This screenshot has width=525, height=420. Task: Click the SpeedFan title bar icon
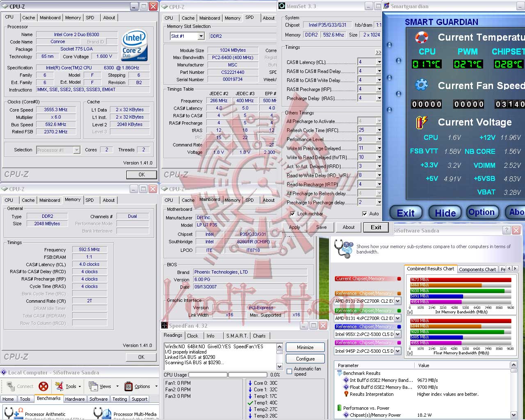click(164, 326)
